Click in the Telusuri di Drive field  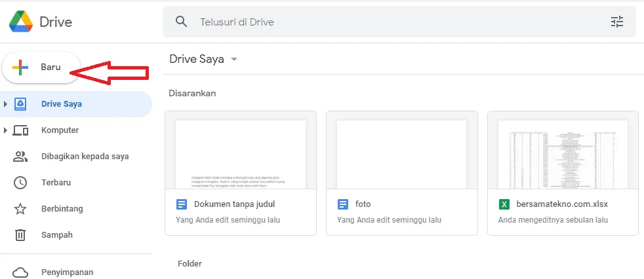point(399,22)
